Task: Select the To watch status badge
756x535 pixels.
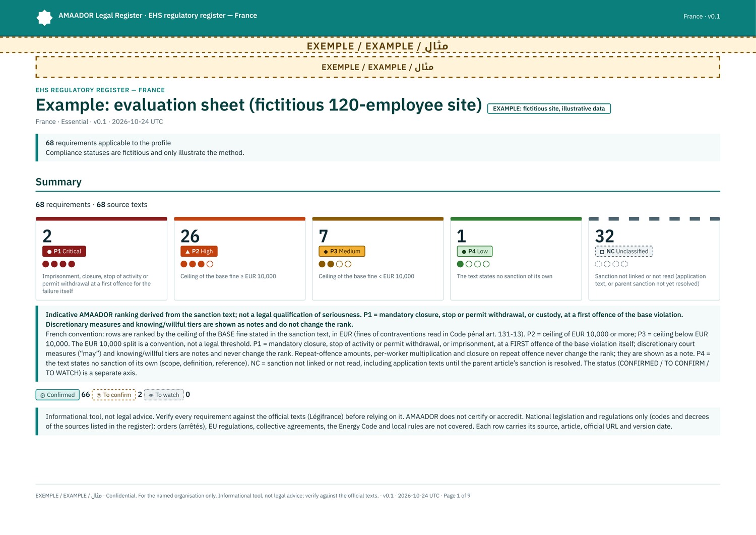Action: pos(164,395)
